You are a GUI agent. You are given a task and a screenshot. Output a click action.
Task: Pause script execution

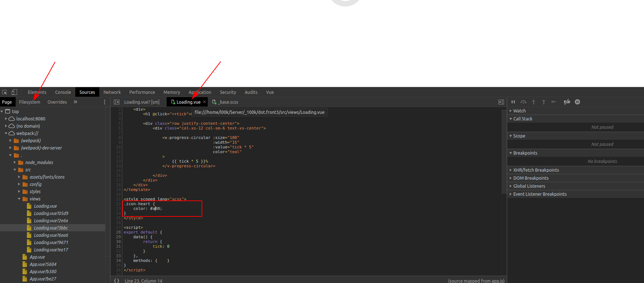513,102
